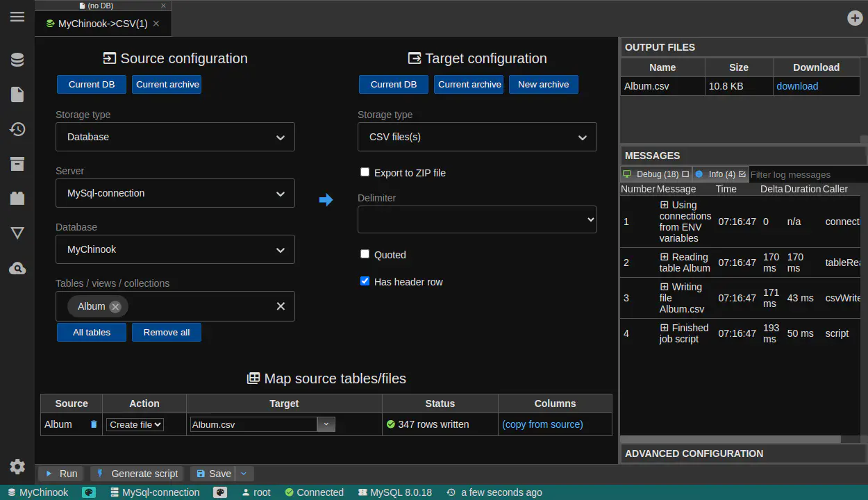
Task: Open the Save button dropdown arrow
Action: pyautogui.click(x=244, y=474)
